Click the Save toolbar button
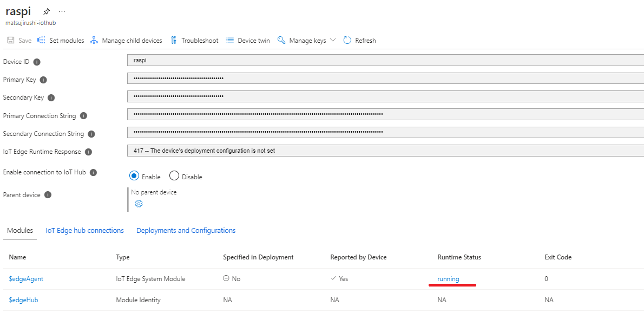 tap(19, 40)
